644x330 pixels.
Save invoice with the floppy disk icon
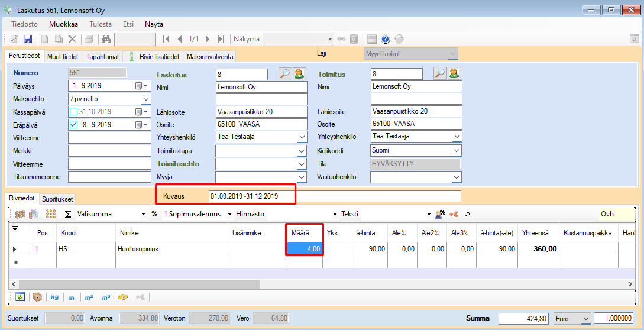click(28, 39)
